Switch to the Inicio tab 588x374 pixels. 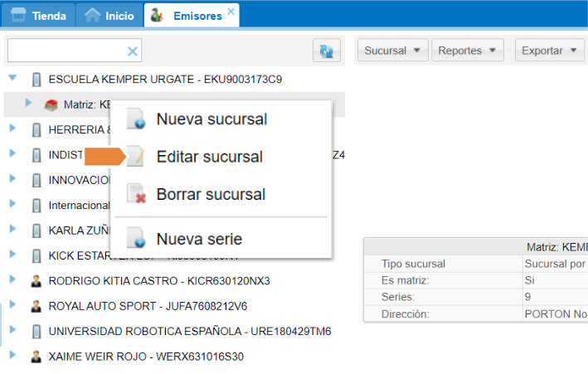109,16
